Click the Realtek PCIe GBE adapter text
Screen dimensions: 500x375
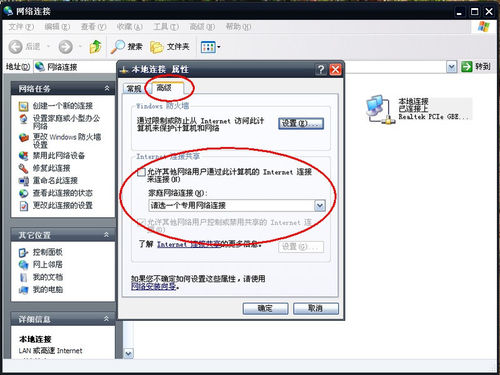(434, 117)
